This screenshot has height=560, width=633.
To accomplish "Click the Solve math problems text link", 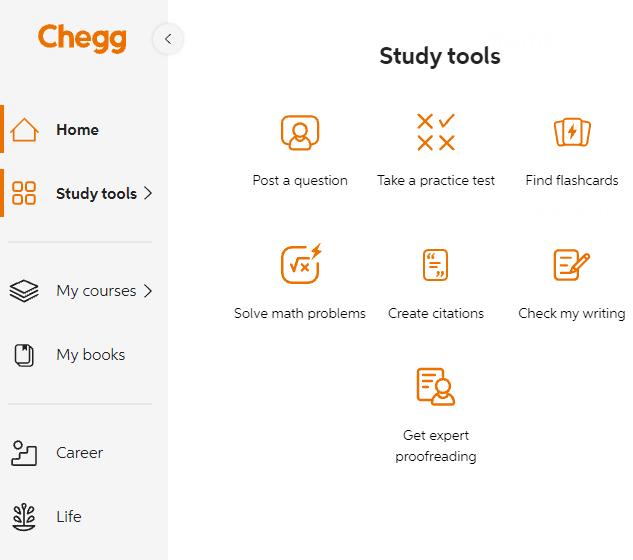I will pos(300,313).
